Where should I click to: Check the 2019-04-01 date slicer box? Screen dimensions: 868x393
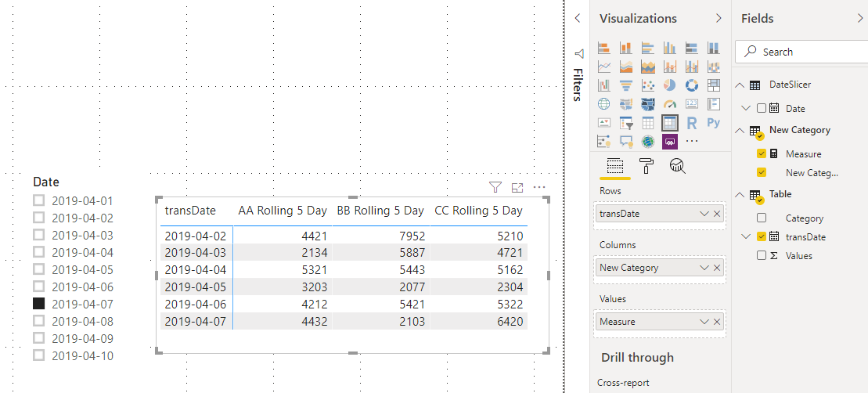pyautogui.click(x=39, y=200)
